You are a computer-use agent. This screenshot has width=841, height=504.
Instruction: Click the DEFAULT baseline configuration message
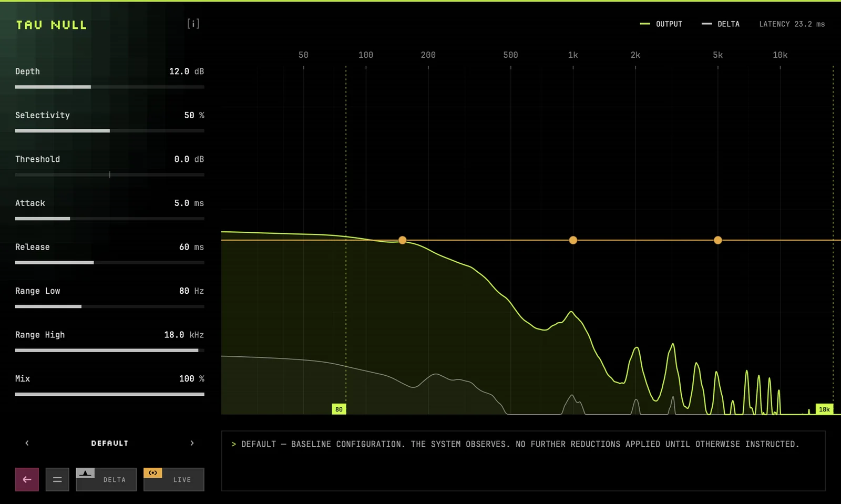[515, 444]
